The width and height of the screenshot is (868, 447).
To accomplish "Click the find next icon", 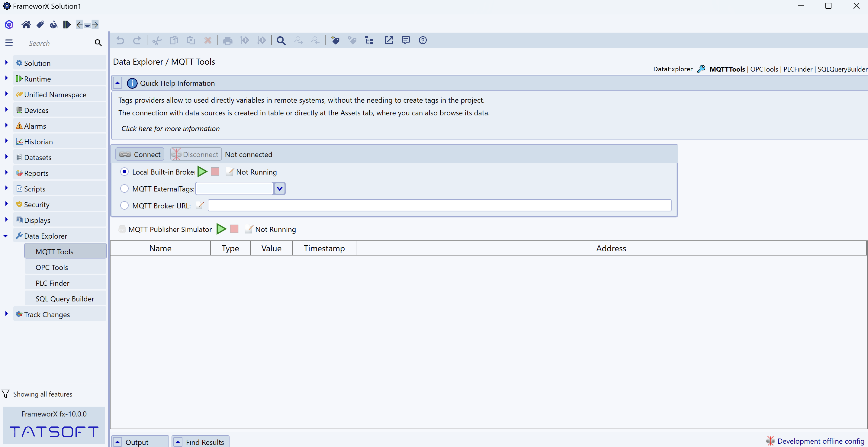I will pyautogui.click(x=298, y=40).
